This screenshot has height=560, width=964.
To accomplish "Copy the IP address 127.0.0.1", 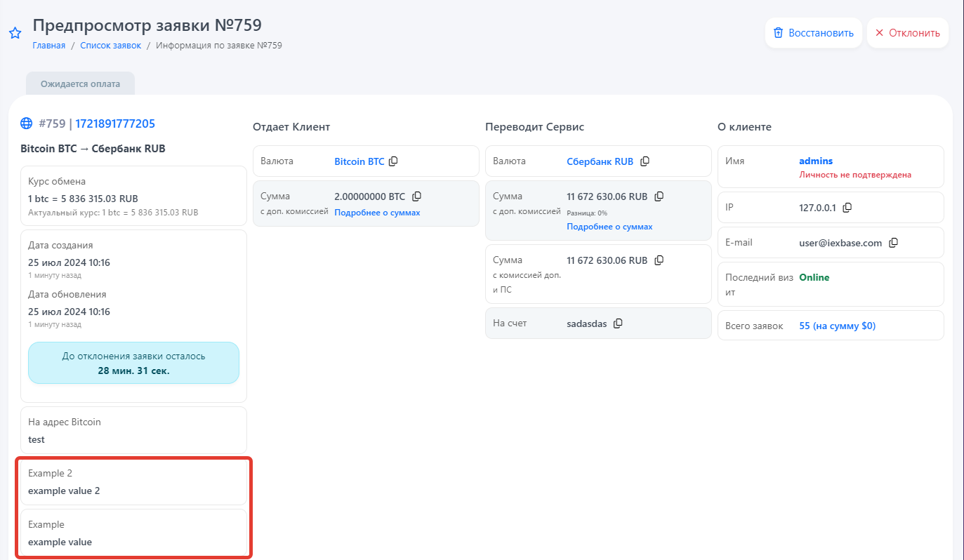I will [847, 208].
